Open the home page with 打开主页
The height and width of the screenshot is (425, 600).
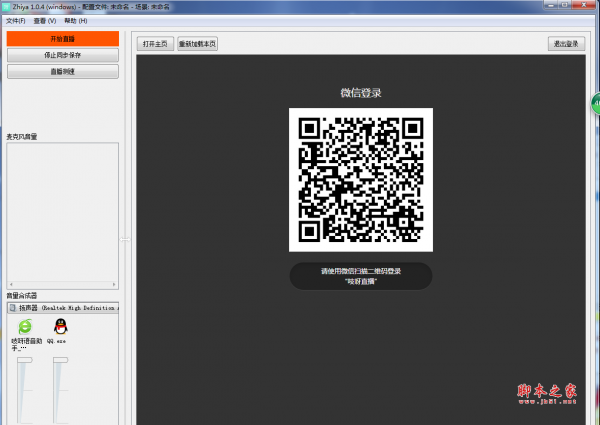155,44
